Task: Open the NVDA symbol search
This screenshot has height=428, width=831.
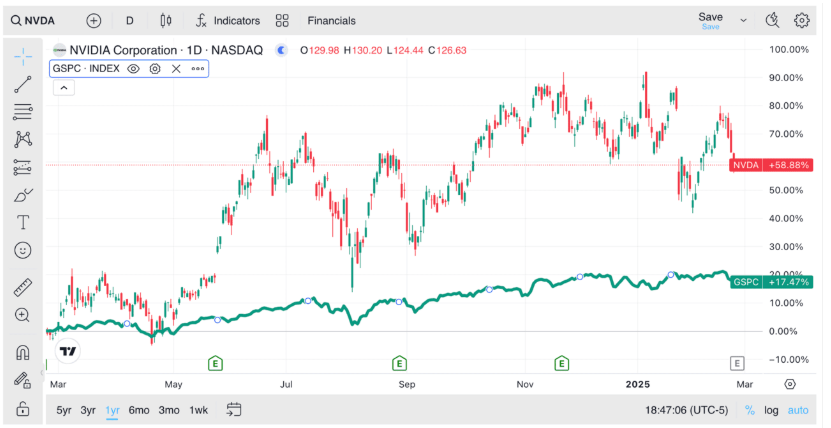Action: click(33, 21)
